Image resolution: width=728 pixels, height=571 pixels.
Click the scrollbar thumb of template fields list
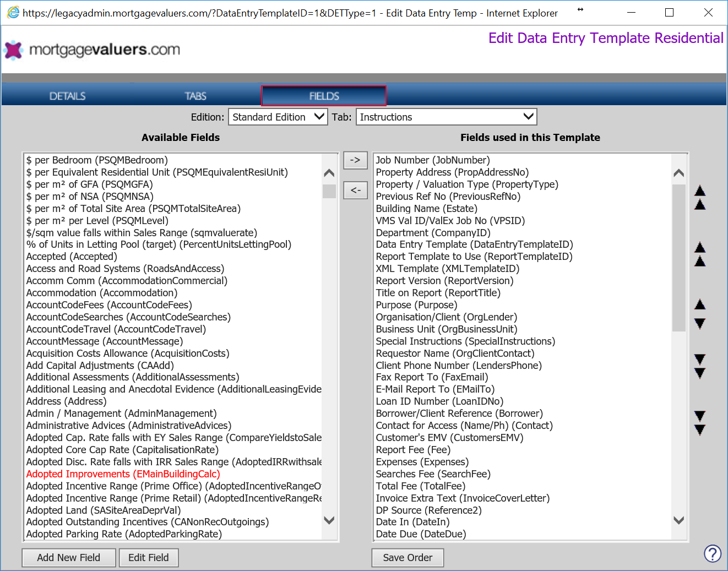point(679,258)
